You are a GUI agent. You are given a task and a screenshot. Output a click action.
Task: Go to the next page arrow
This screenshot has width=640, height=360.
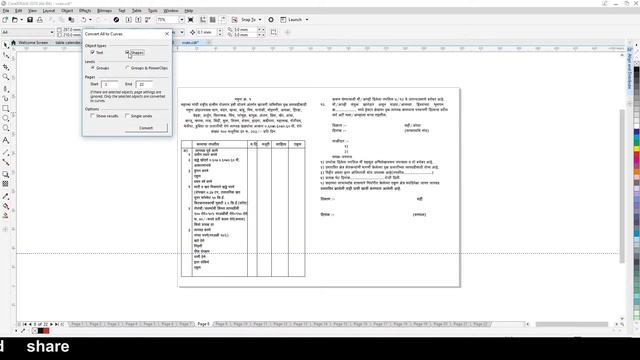[51, 324]
